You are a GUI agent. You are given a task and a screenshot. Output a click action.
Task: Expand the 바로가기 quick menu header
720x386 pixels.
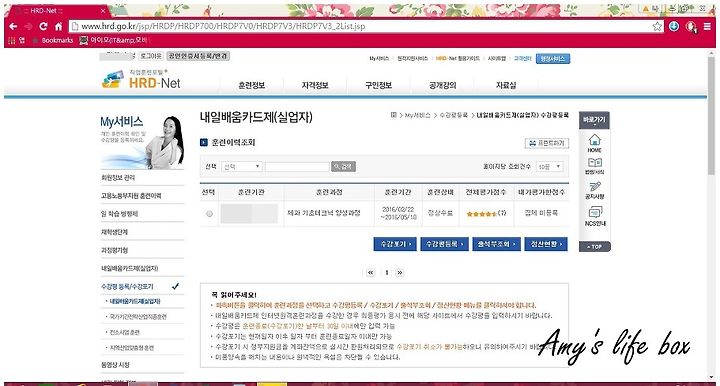(x=594, y=120)
